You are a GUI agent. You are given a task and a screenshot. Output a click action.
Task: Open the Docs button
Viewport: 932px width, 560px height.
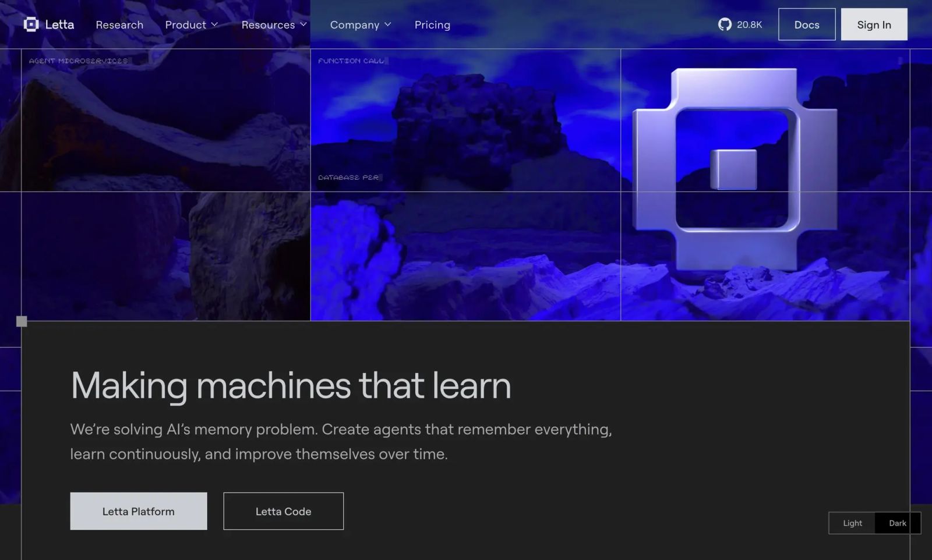point(807,24)
